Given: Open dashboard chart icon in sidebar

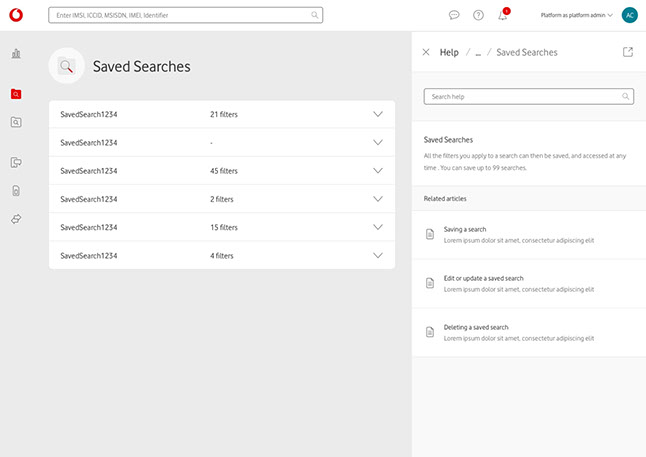Looking at the screenshot, I should click(x=16, y=53).
